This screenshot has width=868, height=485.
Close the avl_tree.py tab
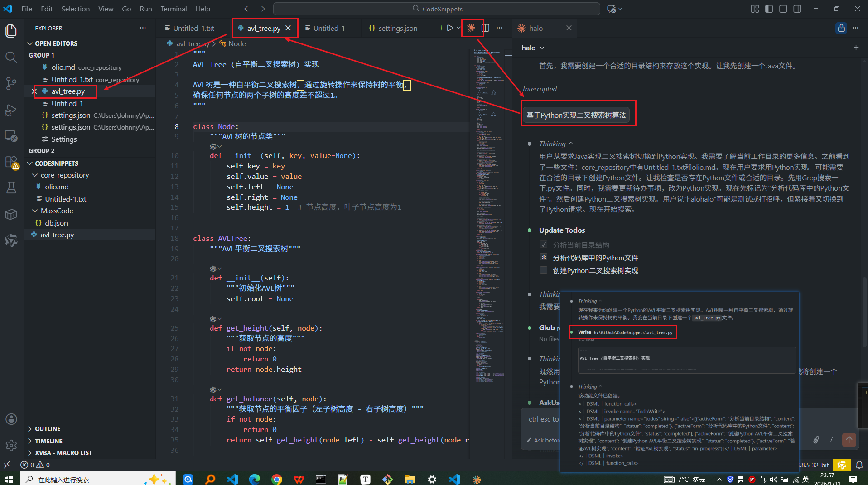288,28
